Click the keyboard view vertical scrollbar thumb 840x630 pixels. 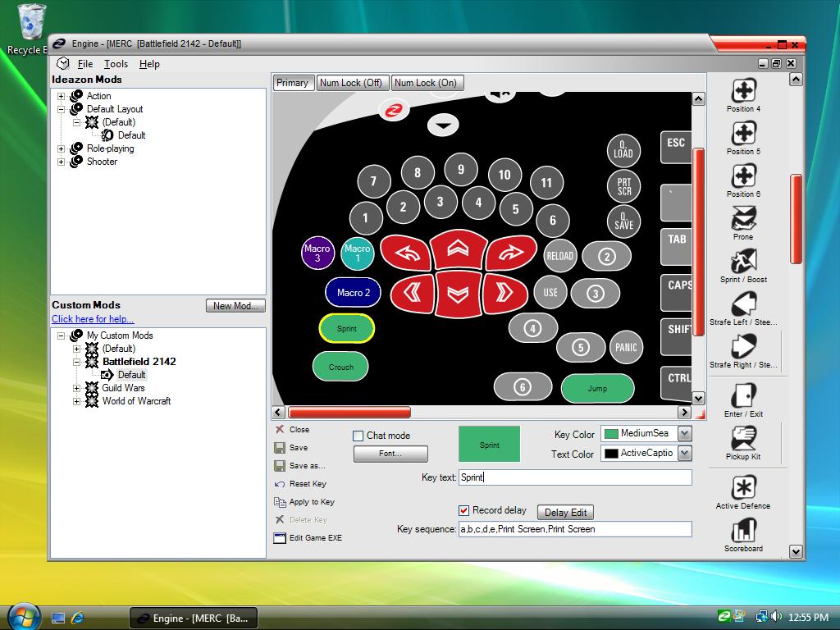[698, 242]
